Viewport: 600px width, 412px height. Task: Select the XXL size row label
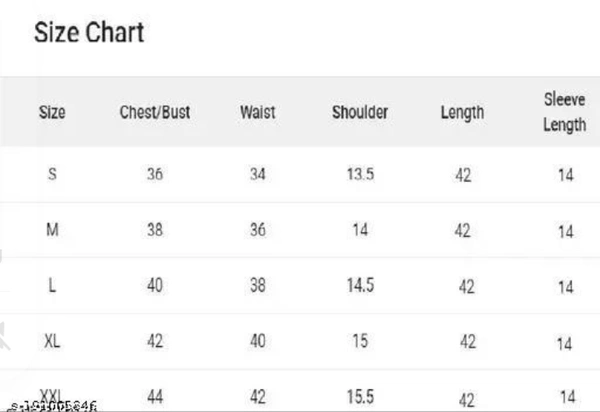pyautogui.click(x=51, y=395)
